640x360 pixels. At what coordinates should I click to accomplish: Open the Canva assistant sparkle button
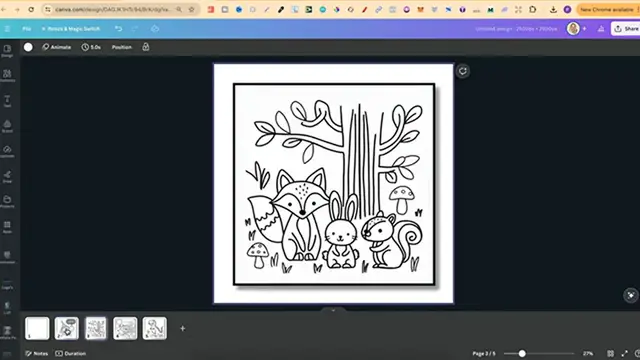[x=631, y=295]
